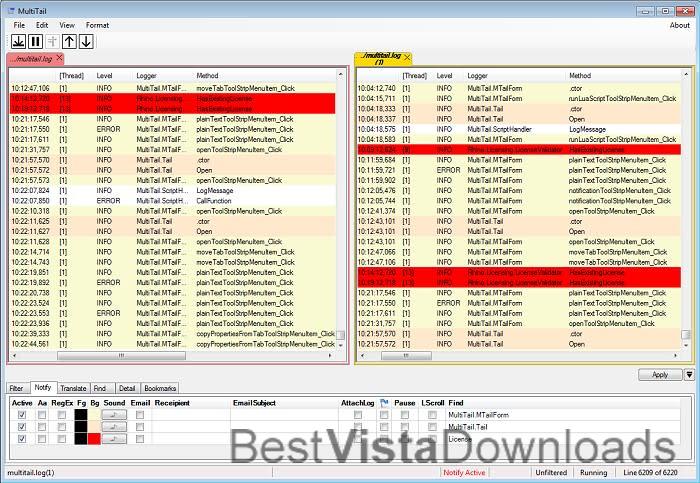This screenshot has height=483, width=700.
Task: Click the peach Bg swatch for the MultiTail.Tail rule
Action: tap(94, 427)
